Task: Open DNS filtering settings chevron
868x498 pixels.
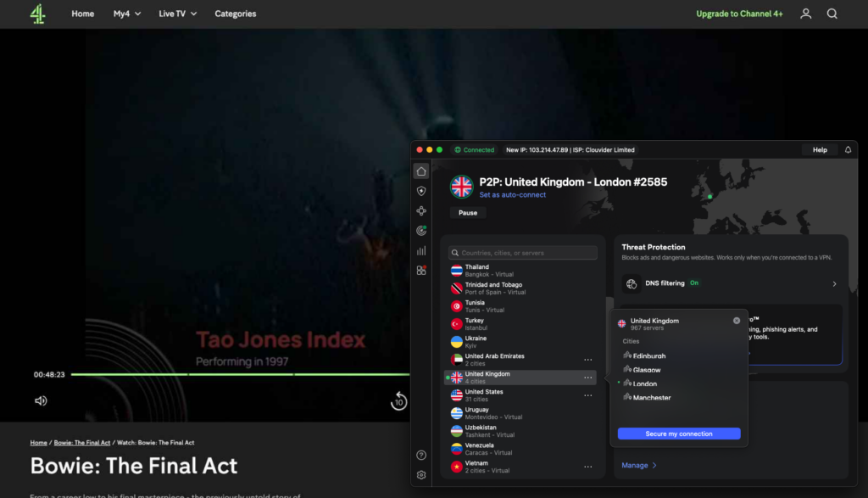Action: click(x=834, y=283)
